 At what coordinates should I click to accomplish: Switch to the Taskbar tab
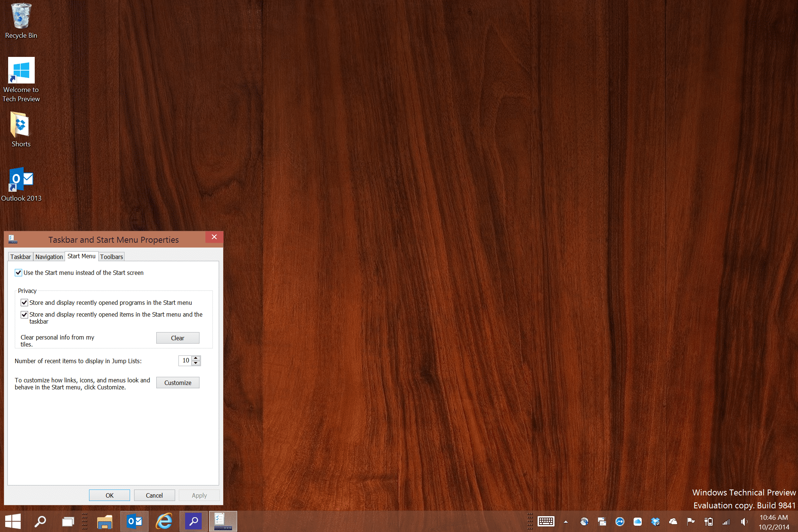point(21,256)
